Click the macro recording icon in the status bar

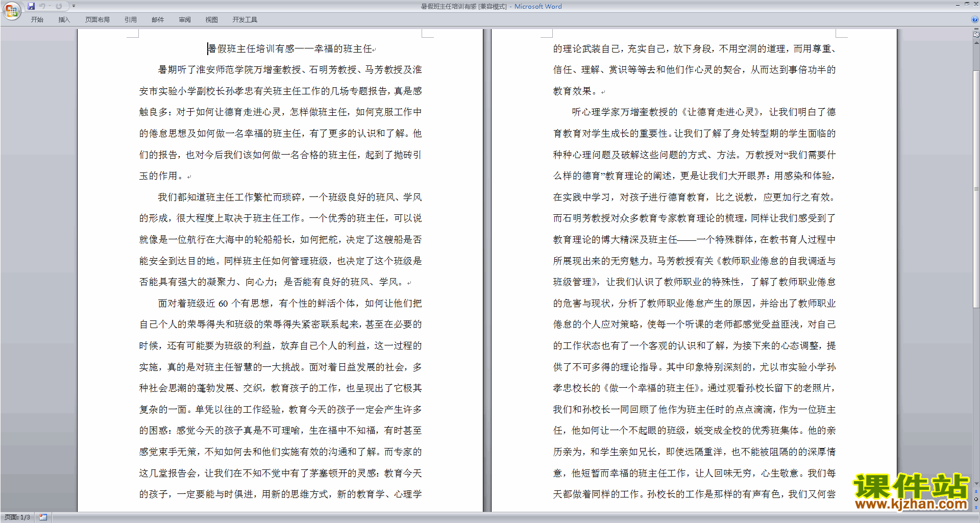43,517
